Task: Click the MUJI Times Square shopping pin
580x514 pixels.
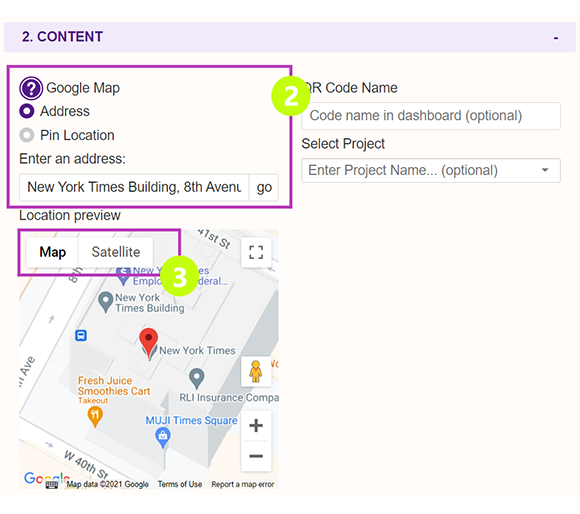Action: tap(163, 438)
